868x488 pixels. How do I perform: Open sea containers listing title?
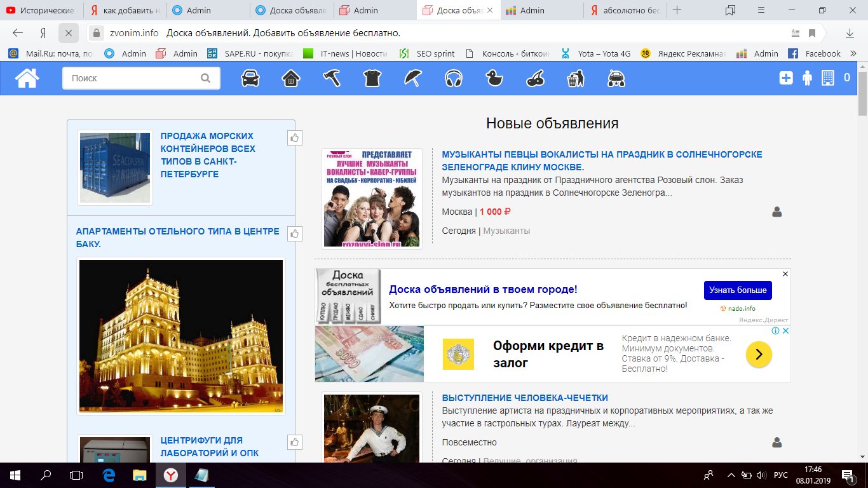point(208,155)
